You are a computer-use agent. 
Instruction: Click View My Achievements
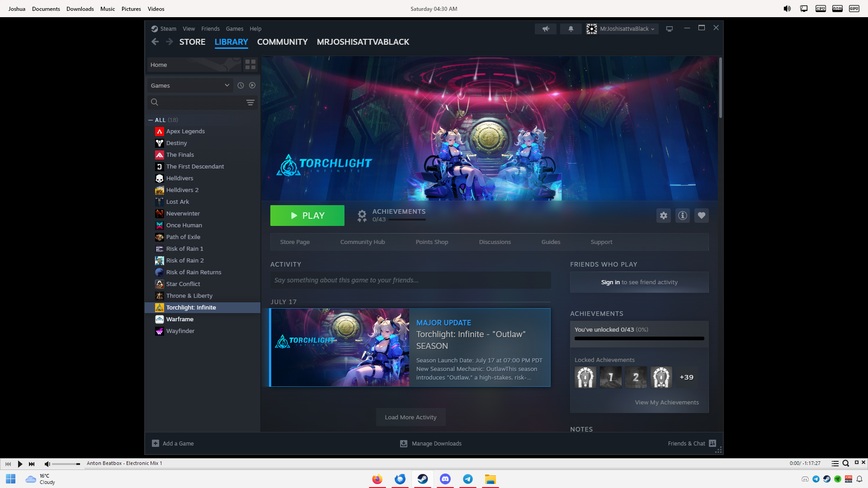(x=667, y=402)
